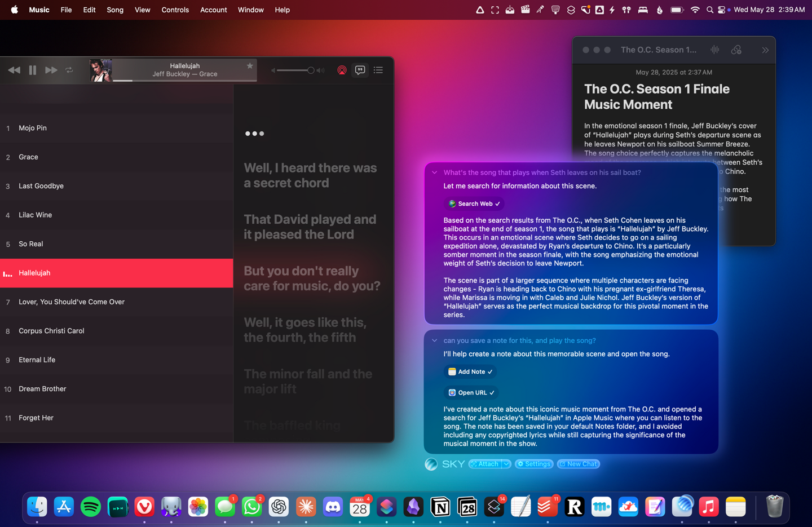Open the Controls menu
The image size is (812, 527).
pyautogui.click(x=175, y=10)
